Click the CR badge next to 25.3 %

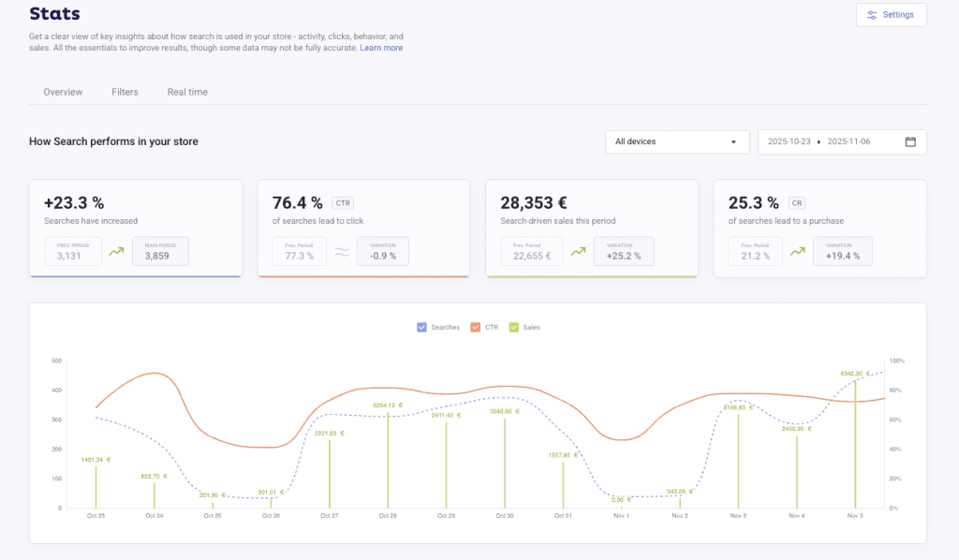pos(797,202)
